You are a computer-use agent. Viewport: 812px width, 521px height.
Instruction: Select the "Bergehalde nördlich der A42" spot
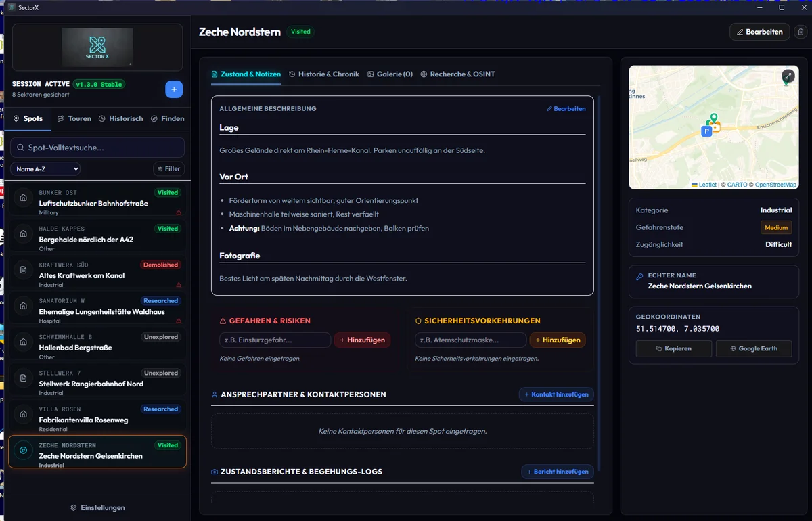click(x=97, y=234)
